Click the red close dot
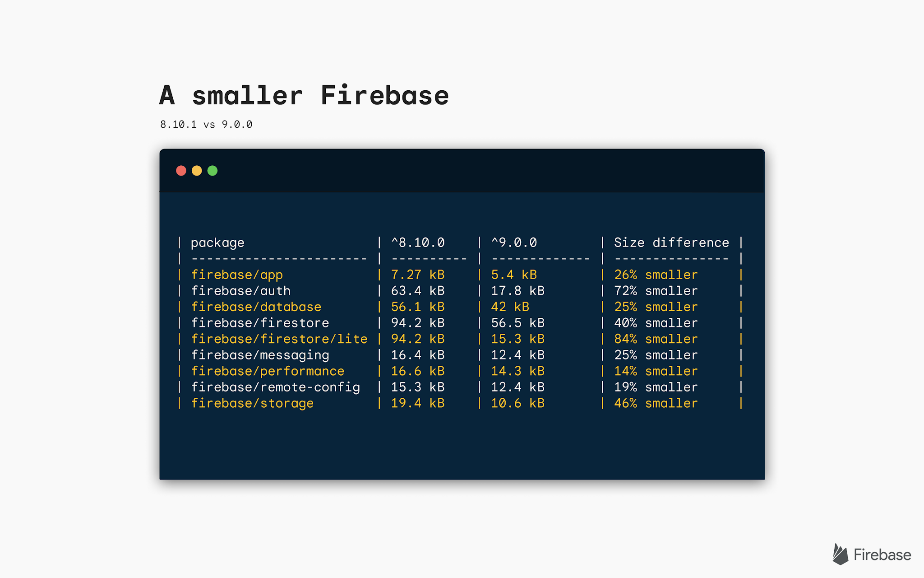 (181, 171)
